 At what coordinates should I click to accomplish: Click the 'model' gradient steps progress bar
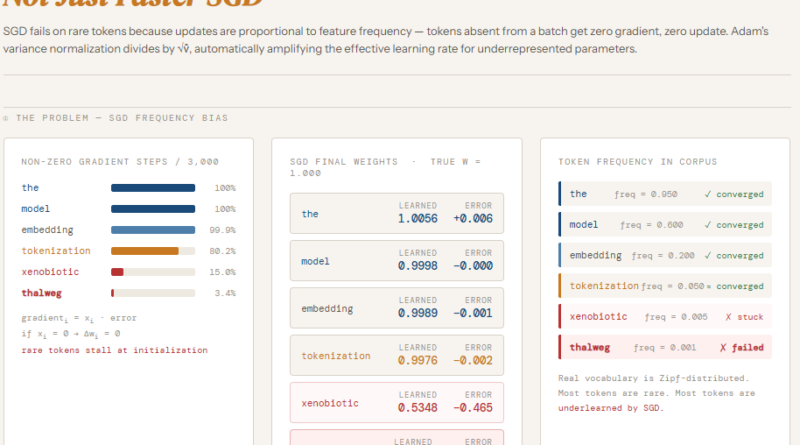[153, 209]
